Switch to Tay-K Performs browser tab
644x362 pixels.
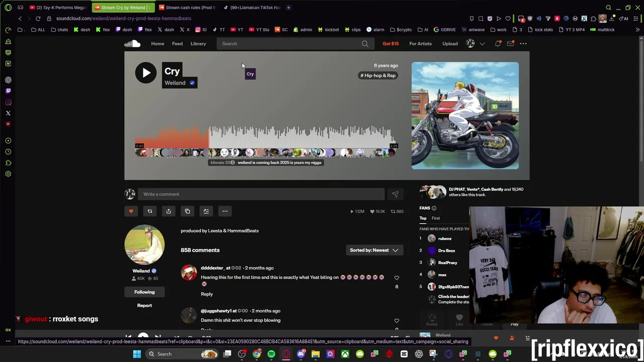tap(58, 8)
